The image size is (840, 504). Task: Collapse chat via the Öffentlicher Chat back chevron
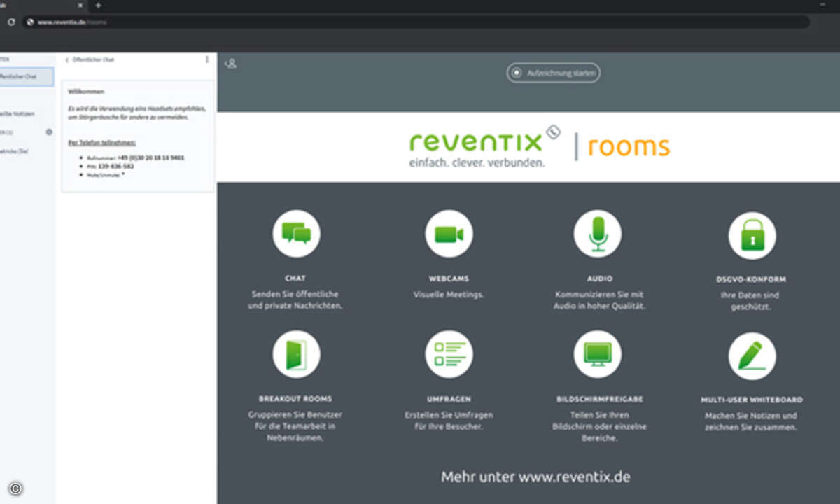click(90, 60)
